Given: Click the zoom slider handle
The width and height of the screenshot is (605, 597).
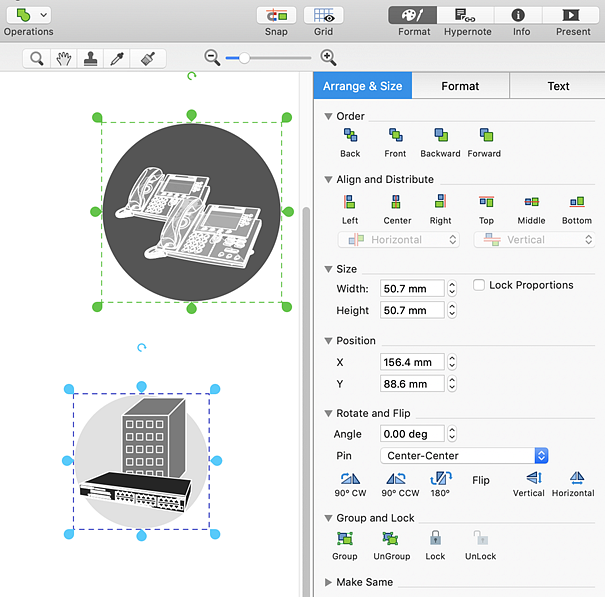Looking at the screenshot, I should pyautogui.click(x=244, y=58).
